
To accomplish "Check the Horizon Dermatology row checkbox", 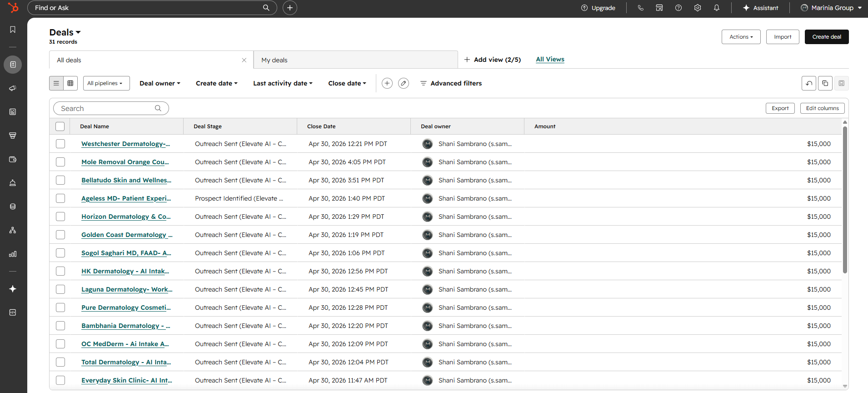I will [x=60, y=217].
